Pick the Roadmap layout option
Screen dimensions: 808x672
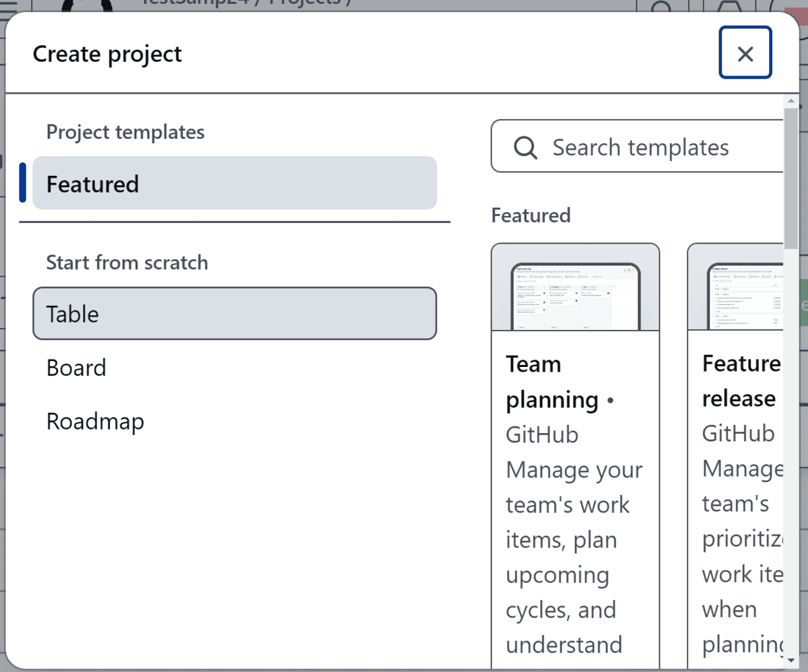click(95, 422)
